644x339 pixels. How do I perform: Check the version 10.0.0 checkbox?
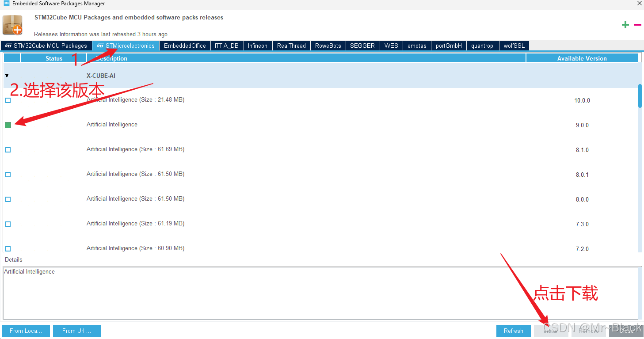click(8, 100)
